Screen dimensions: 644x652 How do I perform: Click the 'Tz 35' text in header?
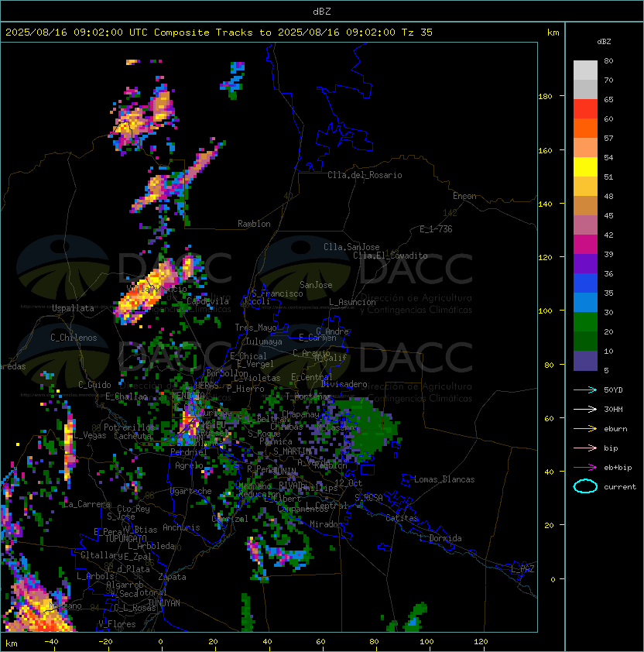point(417,33)
